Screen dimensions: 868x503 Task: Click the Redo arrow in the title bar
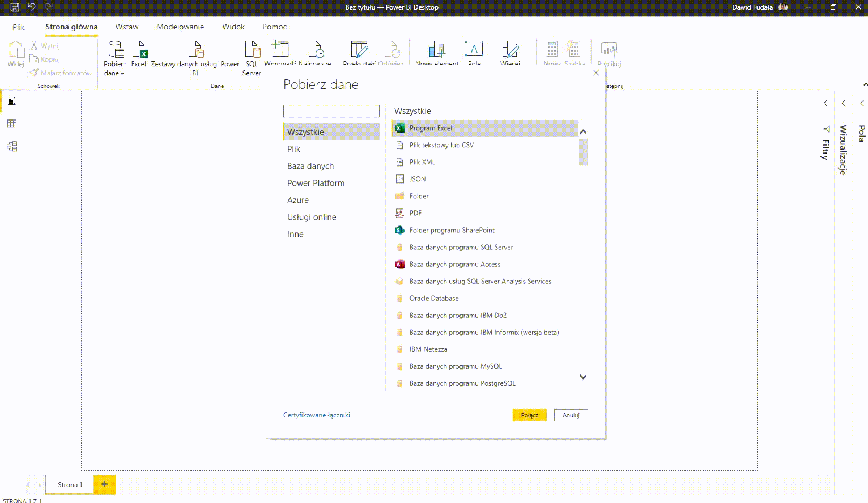[x=49, y=7]
